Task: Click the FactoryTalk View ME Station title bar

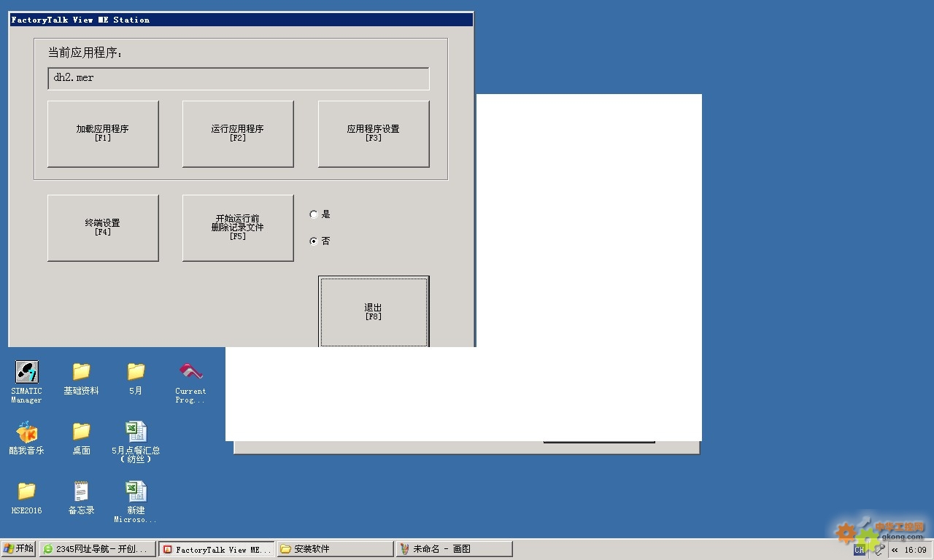Action: click(x=241, y=20)
